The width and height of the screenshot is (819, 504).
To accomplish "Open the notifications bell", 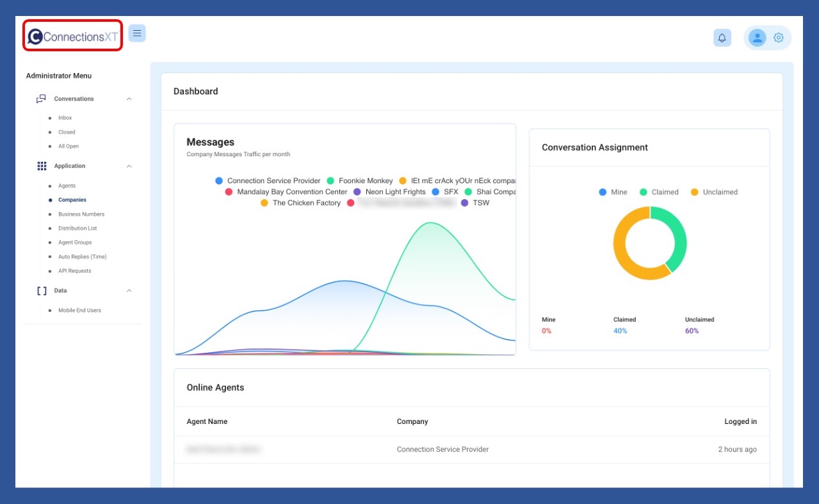I will (722, 38).
